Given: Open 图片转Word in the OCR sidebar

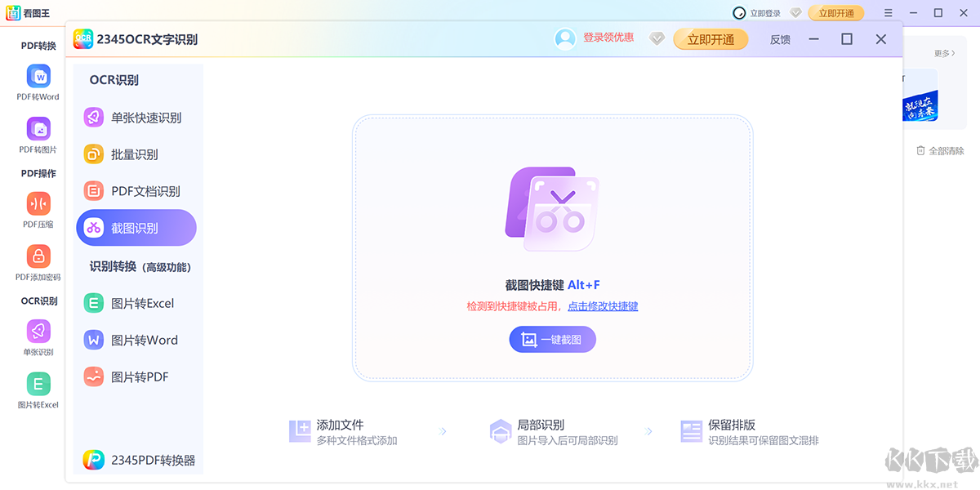Looking at the screenshot, I should (x=136, y=340).
